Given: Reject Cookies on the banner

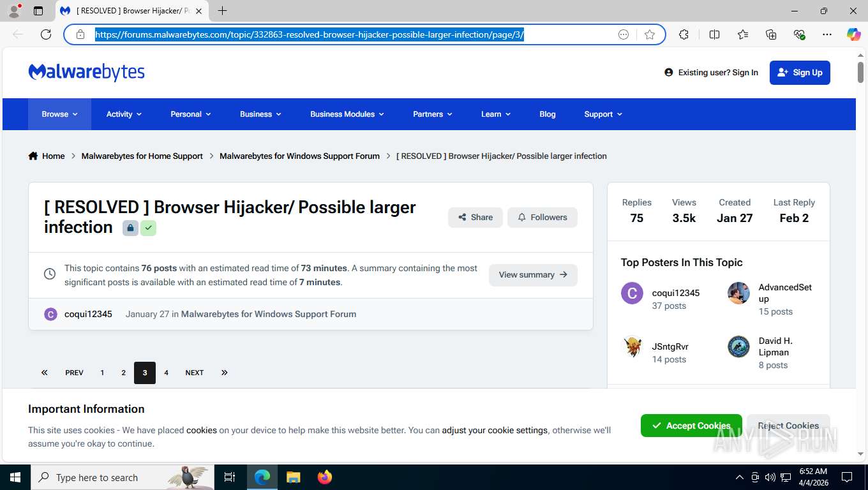Looking at the screenshot, I should [788, 426].
